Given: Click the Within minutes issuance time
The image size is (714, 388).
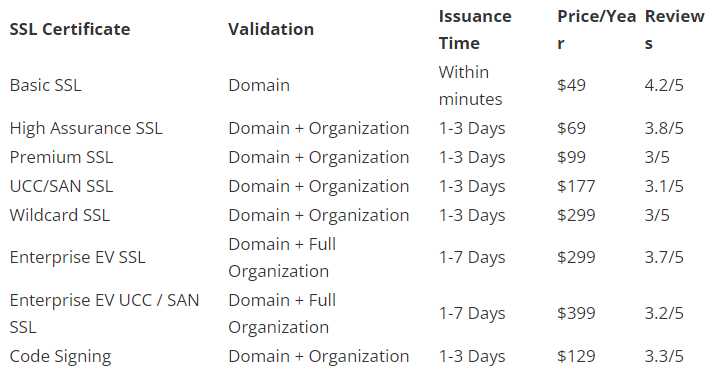Looking at the screenshot, I should pos(470,86).
